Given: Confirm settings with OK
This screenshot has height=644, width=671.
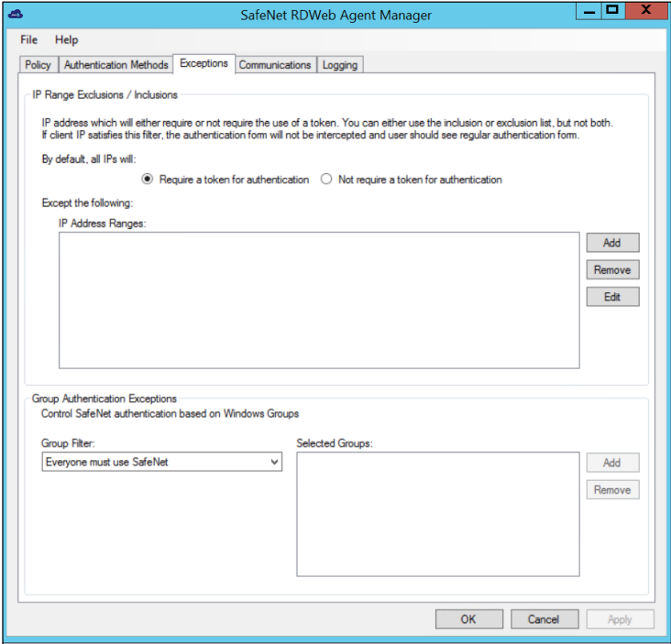Looking at the screenshot, I should (x=469, y=619).
